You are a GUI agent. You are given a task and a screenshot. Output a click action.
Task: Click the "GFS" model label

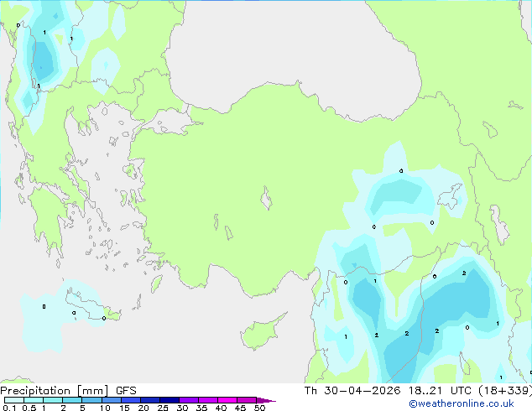126,391
